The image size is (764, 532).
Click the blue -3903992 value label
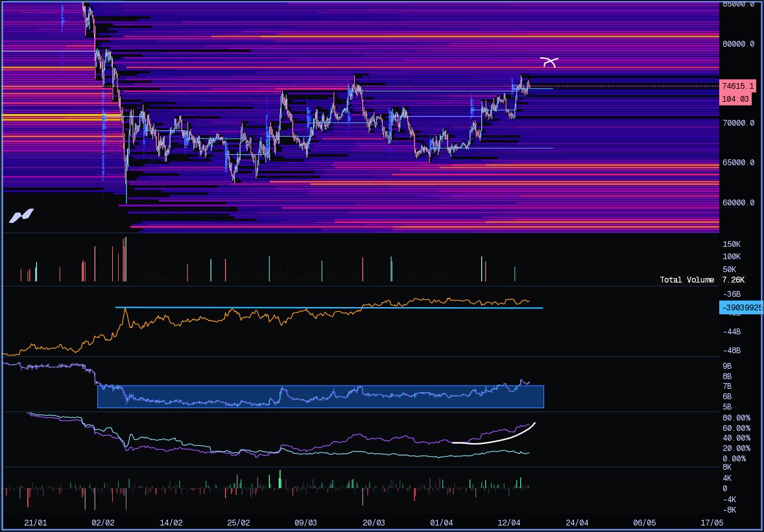click(x=740, y=307)
